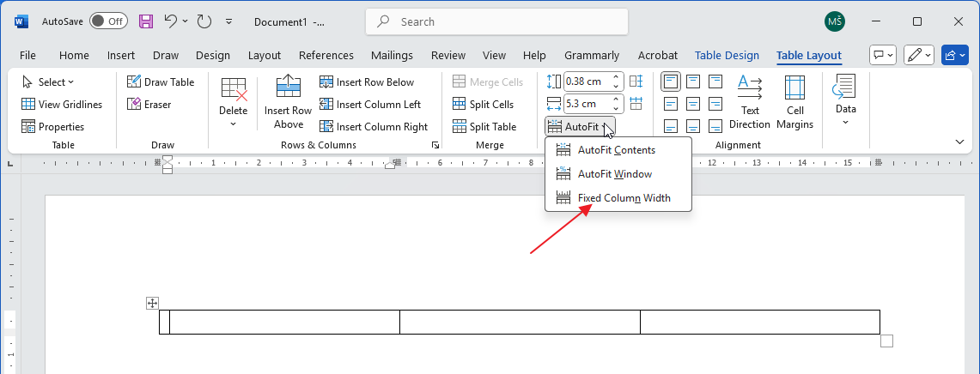Activate the Eraser tool
The height and width of the screenshot is (374, 980).
point(149,105)
